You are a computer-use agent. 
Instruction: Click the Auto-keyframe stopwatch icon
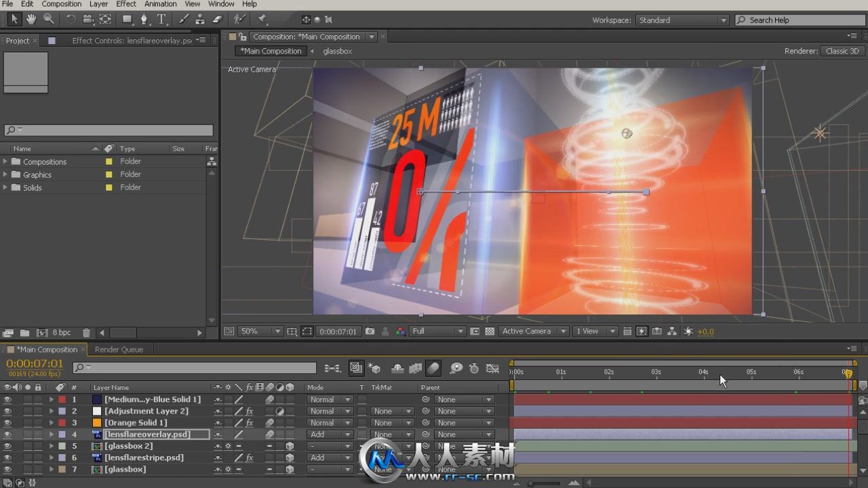tap(474, 368)
